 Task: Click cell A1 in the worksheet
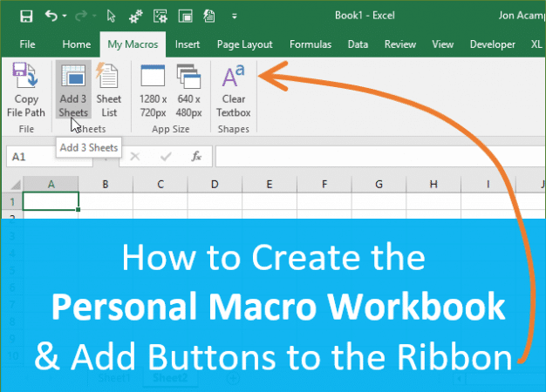[x=51, y=201]
